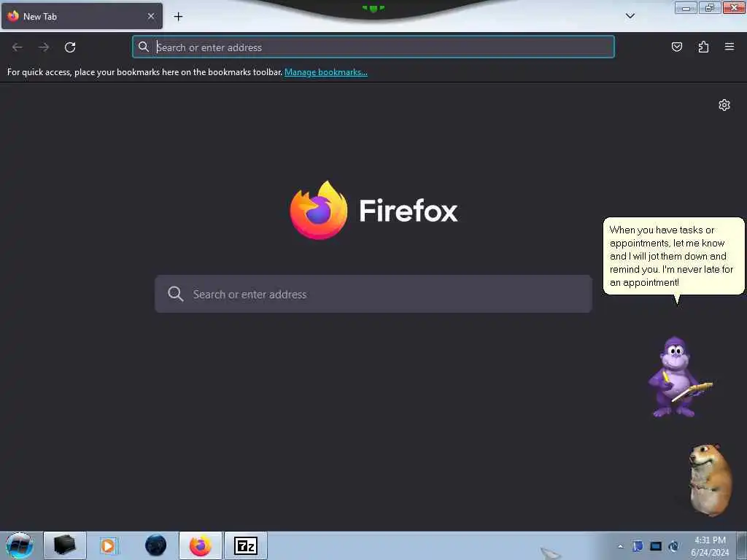Click the back navigation arrow

pyautogui.click(x=18, y=47)
